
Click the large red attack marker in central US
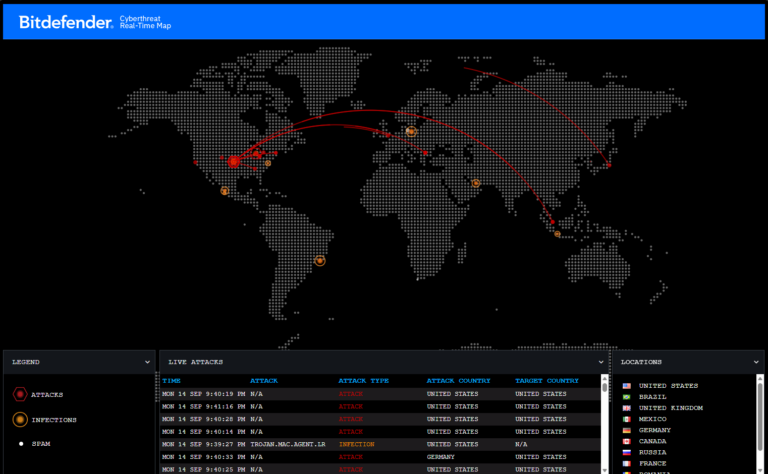pyautogui.click(x=234, y=161)
